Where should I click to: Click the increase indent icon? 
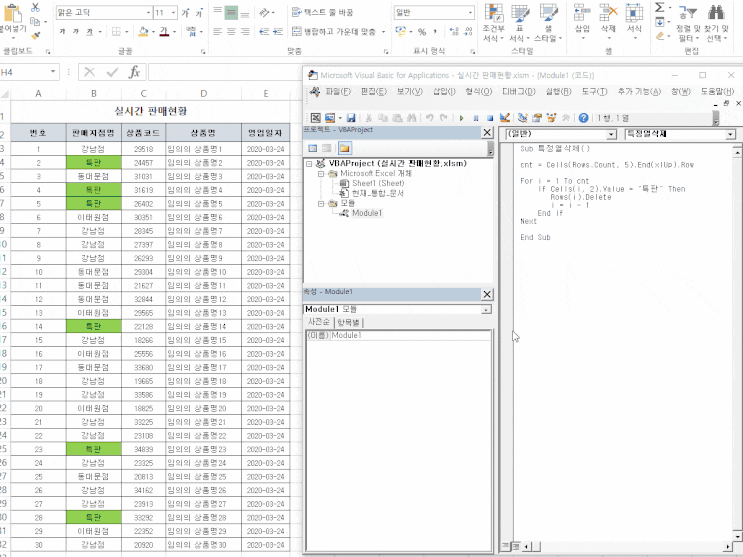tap(278, 32)
